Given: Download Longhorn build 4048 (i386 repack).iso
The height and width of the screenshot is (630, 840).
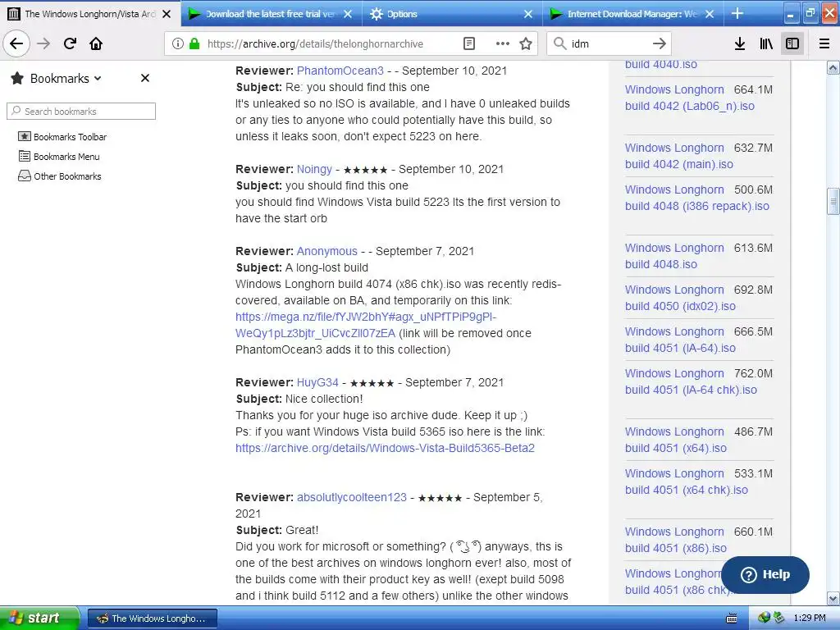Looking at the screenshot, I should point(697,198).
